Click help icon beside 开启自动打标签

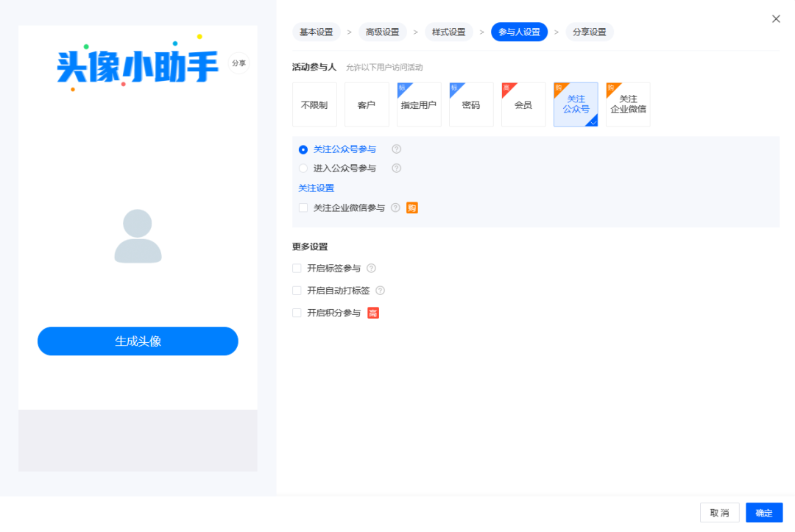pyautogui.click(x=381, y=291)
